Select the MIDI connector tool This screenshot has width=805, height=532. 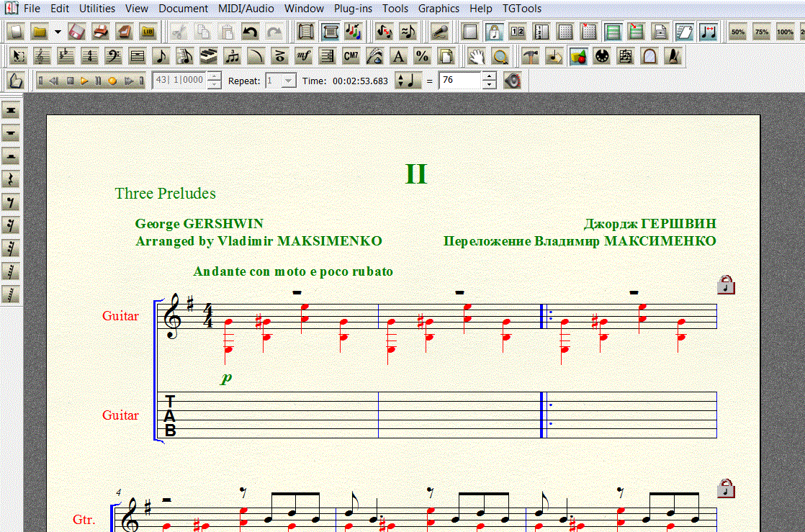pos(602,56)
